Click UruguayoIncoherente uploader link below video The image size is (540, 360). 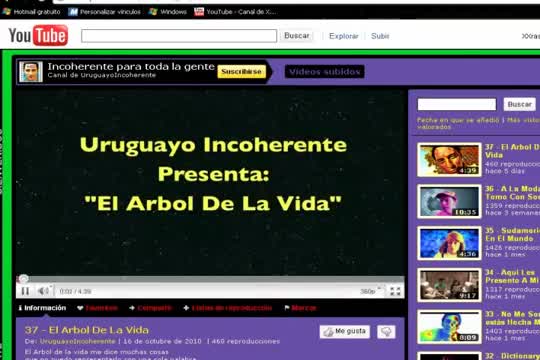point(77,341)
